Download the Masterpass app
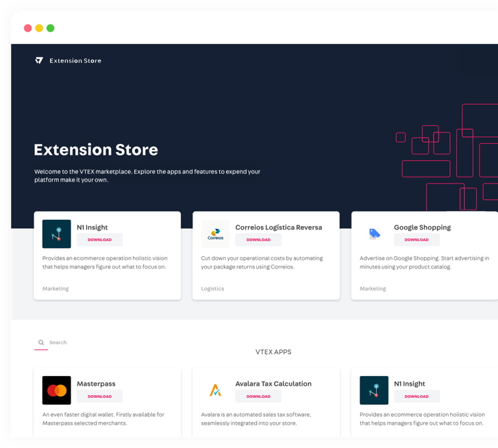Viewport: 498px width, 448px height. (x=100, y=396)
